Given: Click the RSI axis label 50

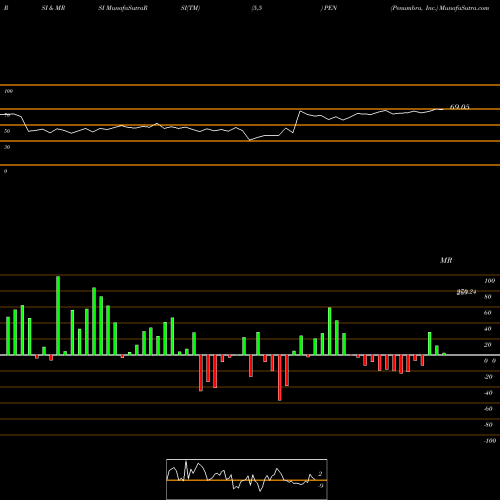Looking at the screenshot, I should [7, 131].
